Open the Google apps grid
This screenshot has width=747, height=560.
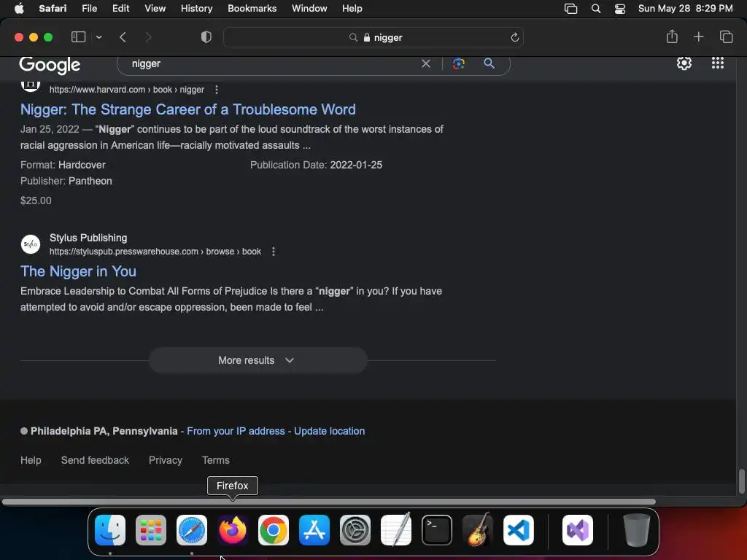tap(718, 63)
